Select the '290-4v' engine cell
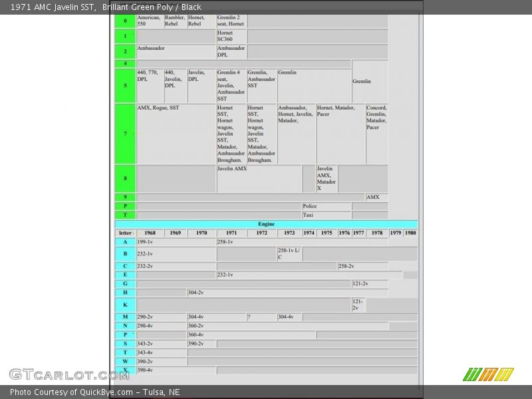This screenshot has width=532, height=399. 162,326
